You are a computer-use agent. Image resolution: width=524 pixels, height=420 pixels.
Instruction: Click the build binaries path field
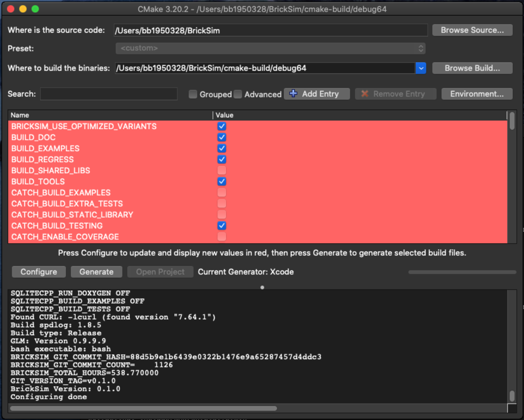point(265,68)
